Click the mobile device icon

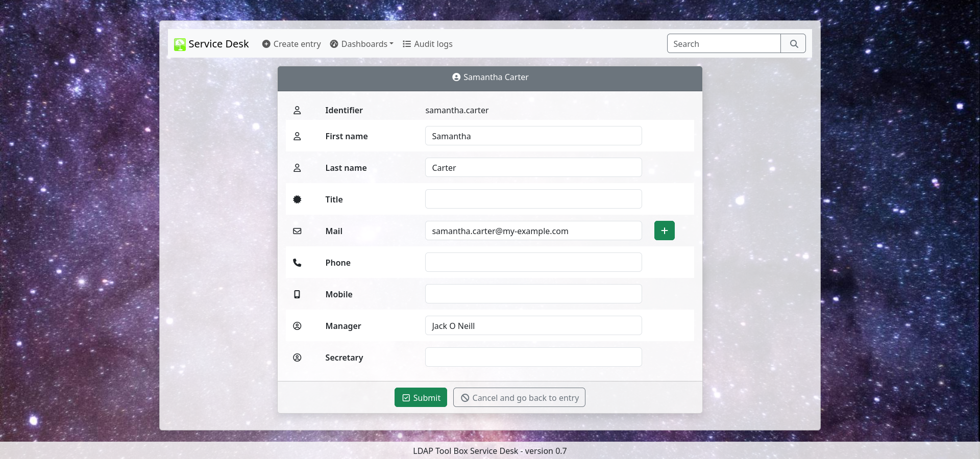[297, 294]
